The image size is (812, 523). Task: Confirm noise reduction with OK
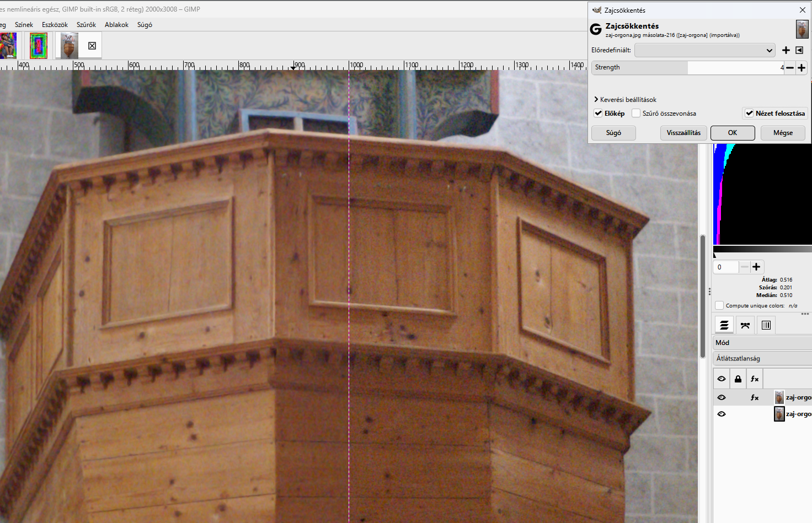click(733, 133)
